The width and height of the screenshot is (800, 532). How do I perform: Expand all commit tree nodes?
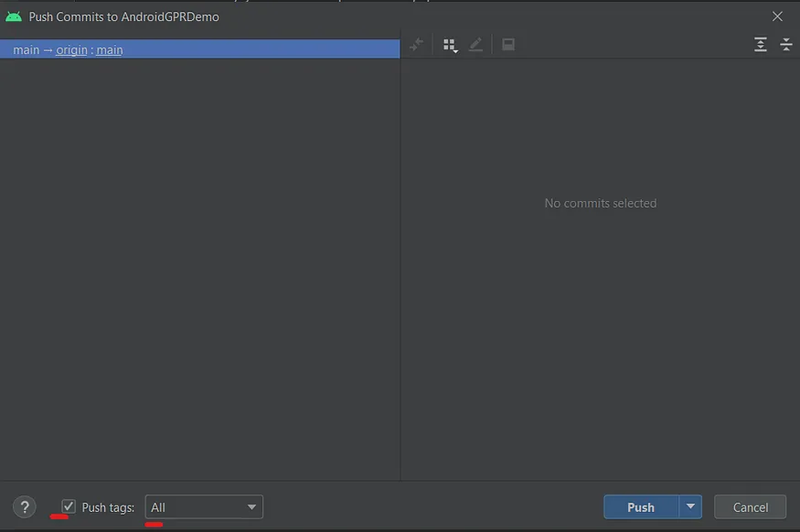point(760,44)
